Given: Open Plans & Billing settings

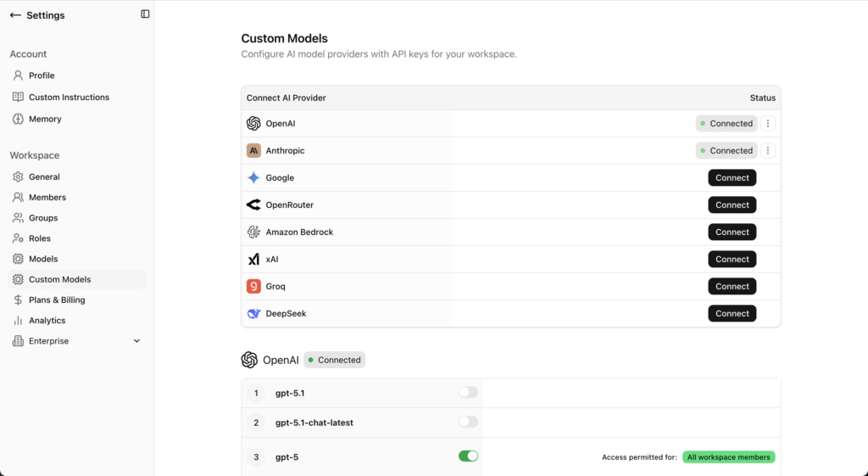Looking at the screenshot, I should coord(57,300).
